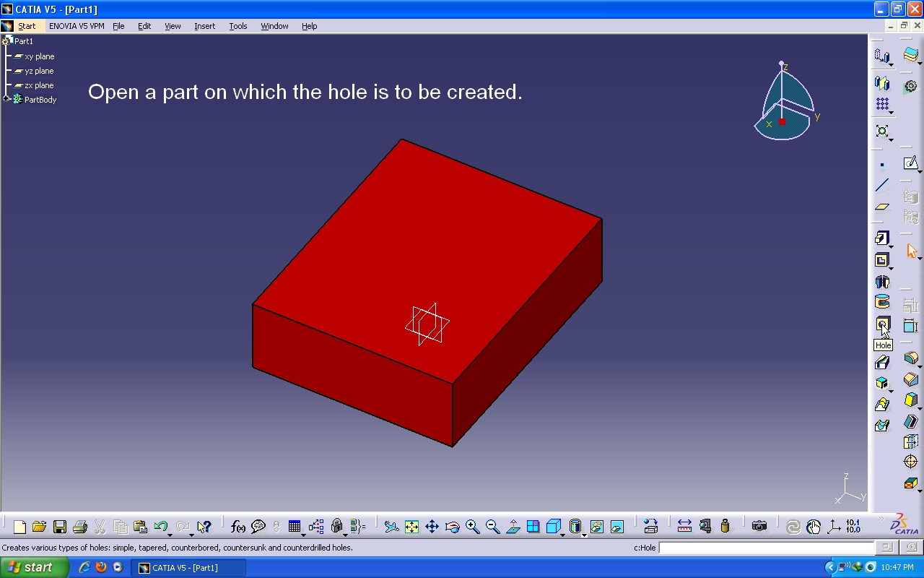Viewport: 924px width, 578px height.
Task: Open the Pocket tool dropdown arrow
Action: (891, 269)
